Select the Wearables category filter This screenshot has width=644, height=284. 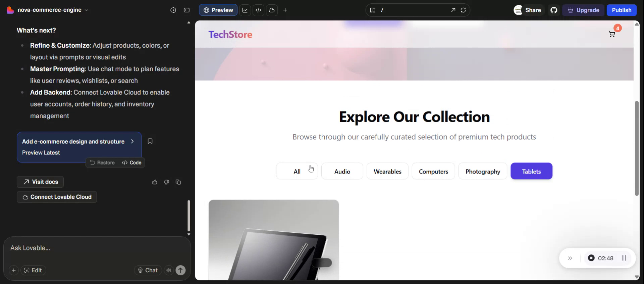(x=387, y=171)
